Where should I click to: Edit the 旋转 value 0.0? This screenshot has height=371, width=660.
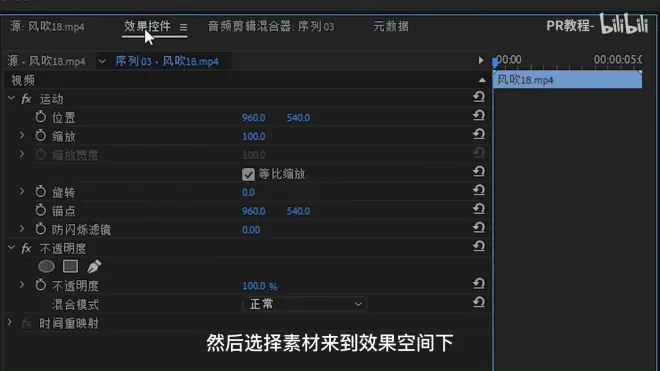coord(248,192)
